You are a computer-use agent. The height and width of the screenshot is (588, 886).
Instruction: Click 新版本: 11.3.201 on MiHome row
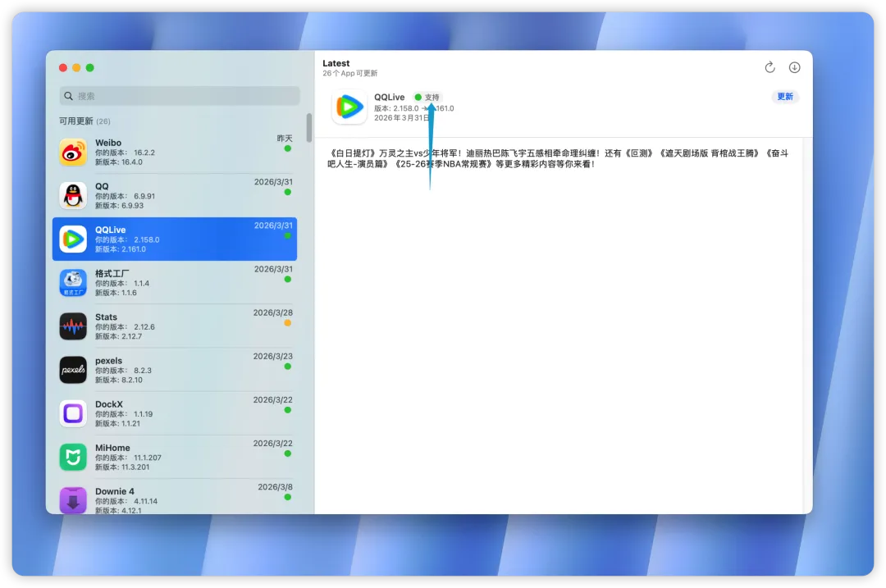122,467
